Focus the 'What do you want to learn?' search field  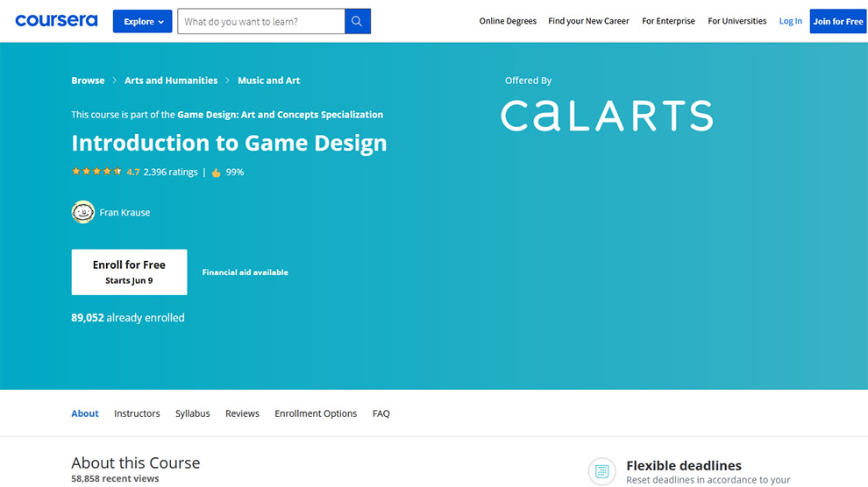click(x=260, y=21)
